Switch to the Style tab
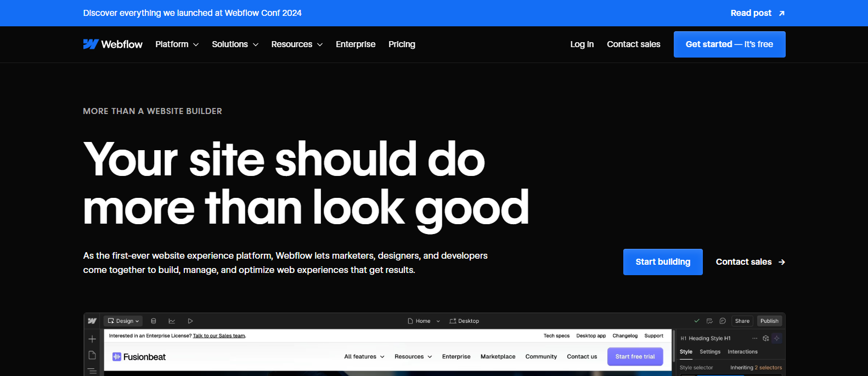Image resolution: width=868 pixels, height=376 pixels. click(686, 352)
